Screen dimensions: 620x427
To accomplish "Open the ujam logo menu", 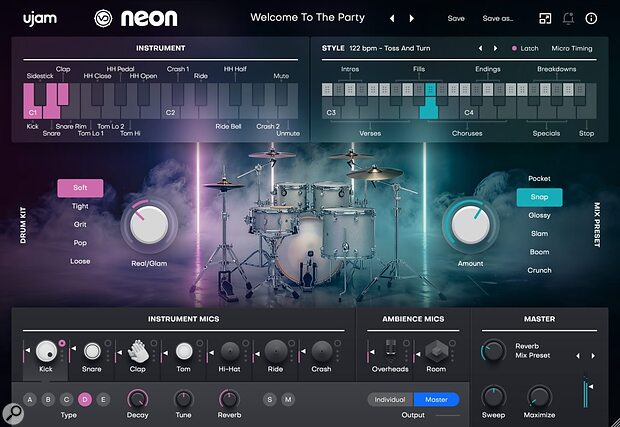I will (40, 19).
